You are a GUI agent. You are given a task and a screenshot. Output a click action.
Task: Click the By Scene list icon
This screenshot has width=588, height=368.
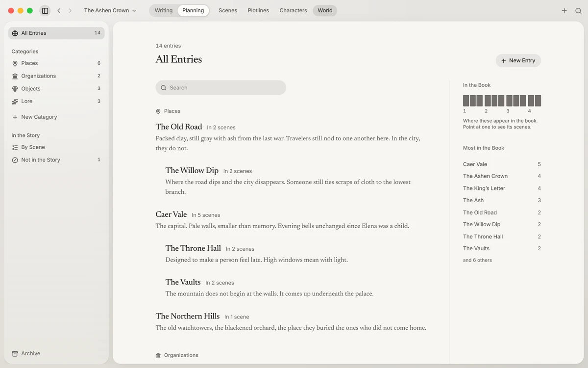coord(15,147)
